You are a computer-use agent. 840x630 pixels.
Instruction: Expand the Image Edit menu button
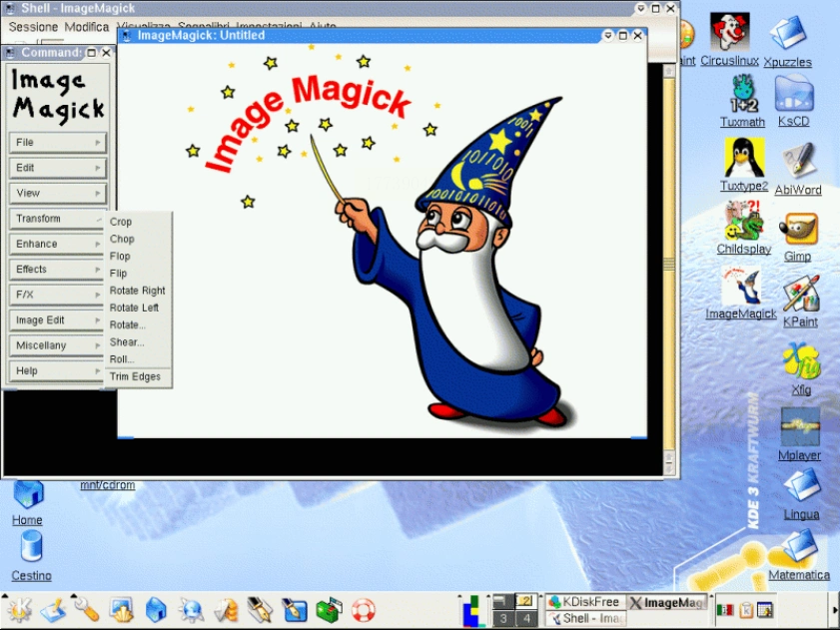click(x=58, y=320)
